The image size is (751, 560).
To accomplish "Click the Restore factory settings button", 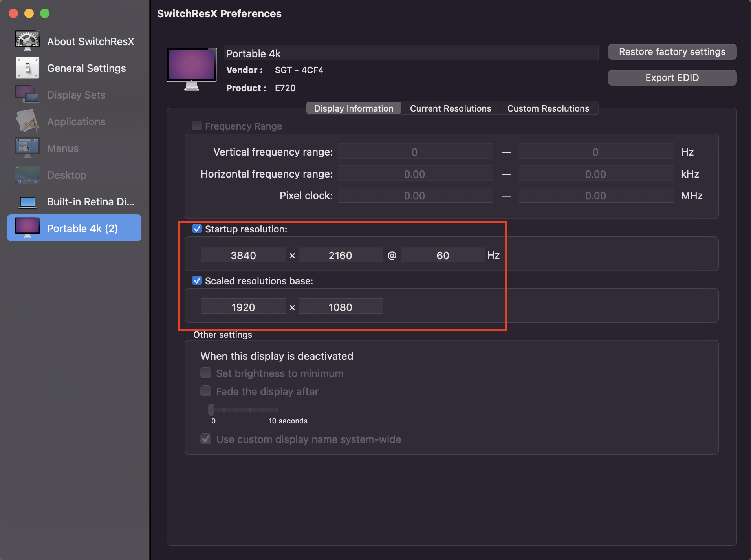I will tap(672, 52).
